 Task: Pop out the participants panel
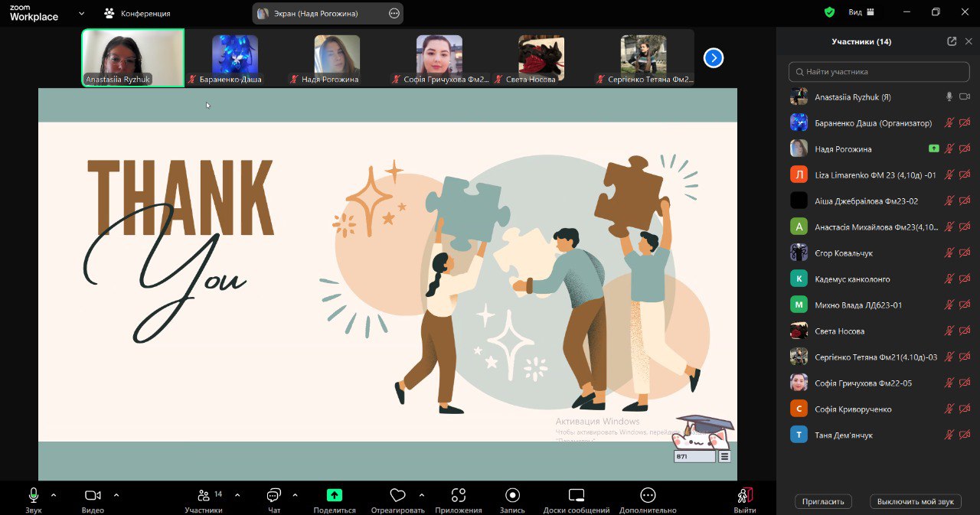[x=952, y=41]
